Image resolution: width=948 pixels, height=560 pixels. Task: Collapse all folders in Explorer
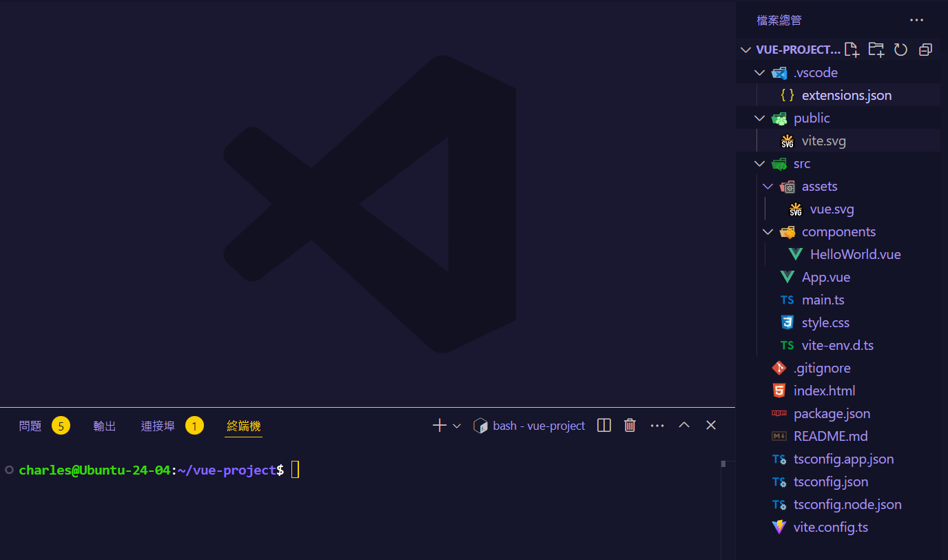click(925, 49)
